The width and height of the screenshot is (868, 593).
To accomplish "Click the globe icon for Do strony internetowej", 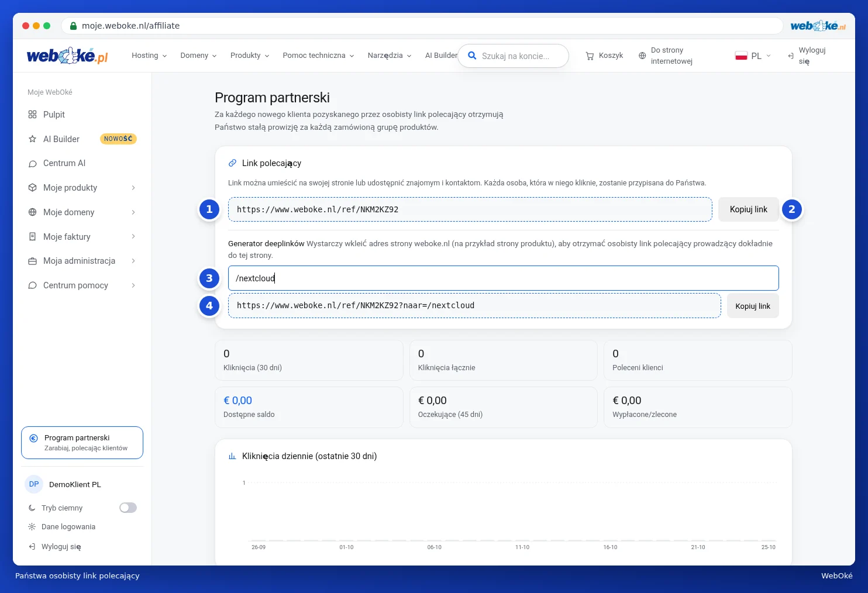I will point(642,56).
